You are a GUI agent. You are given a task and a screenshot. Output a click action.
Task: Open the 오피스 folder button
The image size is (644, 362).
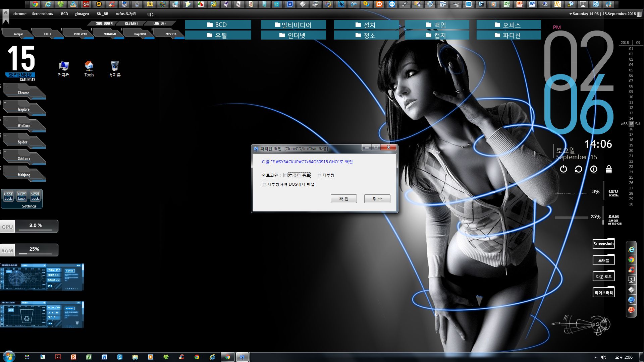(508, 25)
